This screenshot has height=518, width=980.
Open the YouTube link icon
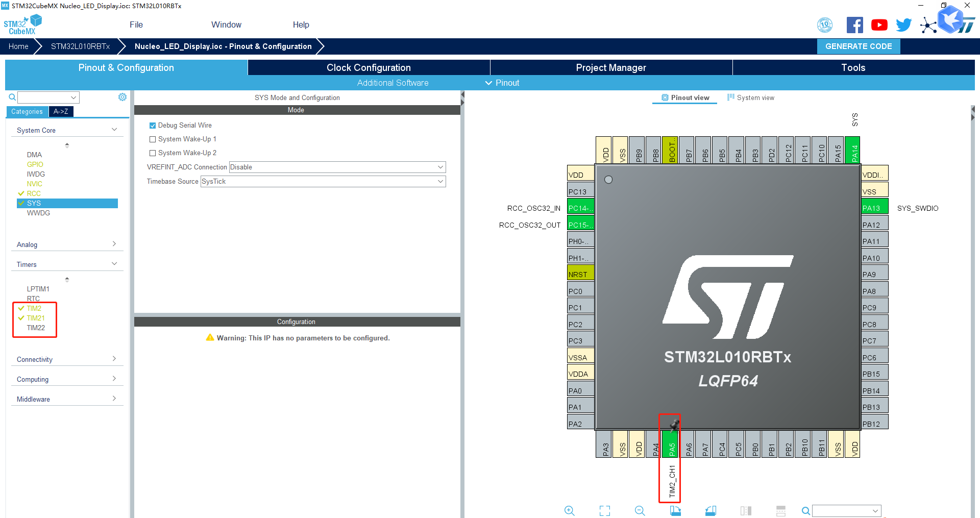[879, 25]
